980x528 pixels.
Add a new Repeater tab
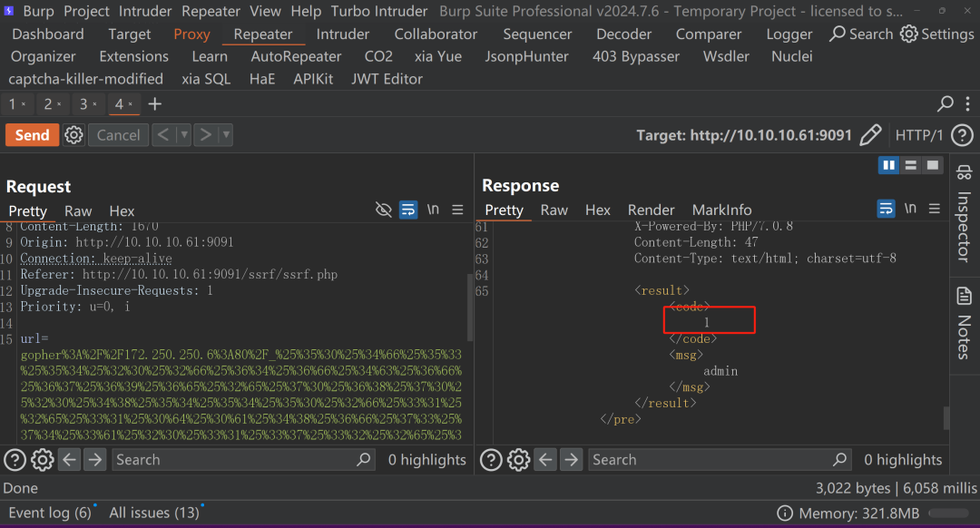click(155, 103)
